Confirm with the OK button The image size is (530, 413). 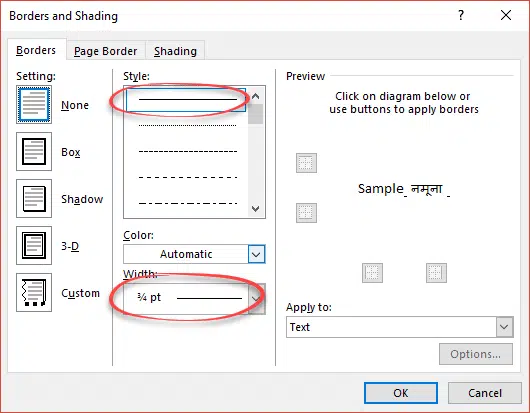pos(401,393)
